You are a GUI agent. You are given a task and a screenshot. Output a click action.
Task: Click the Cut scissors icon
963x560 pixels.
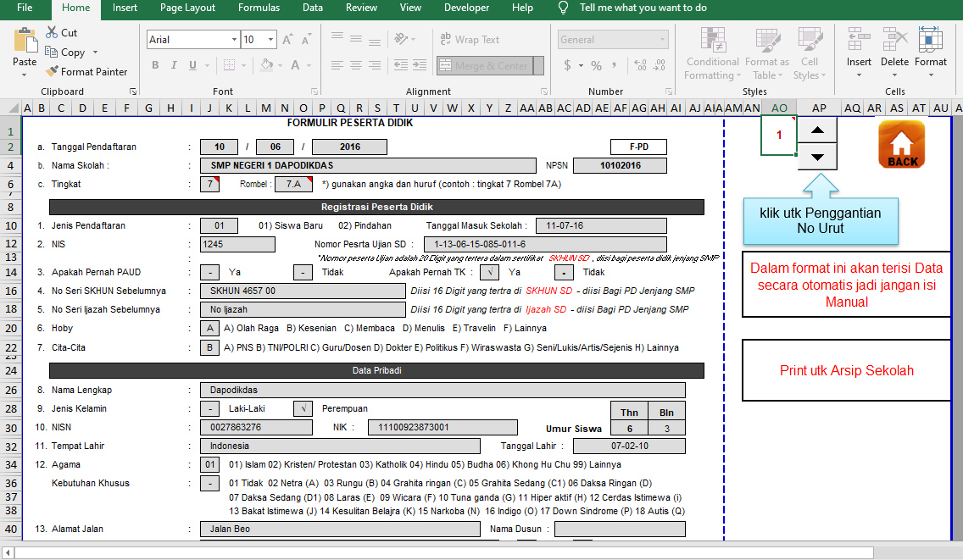(53, 32)
